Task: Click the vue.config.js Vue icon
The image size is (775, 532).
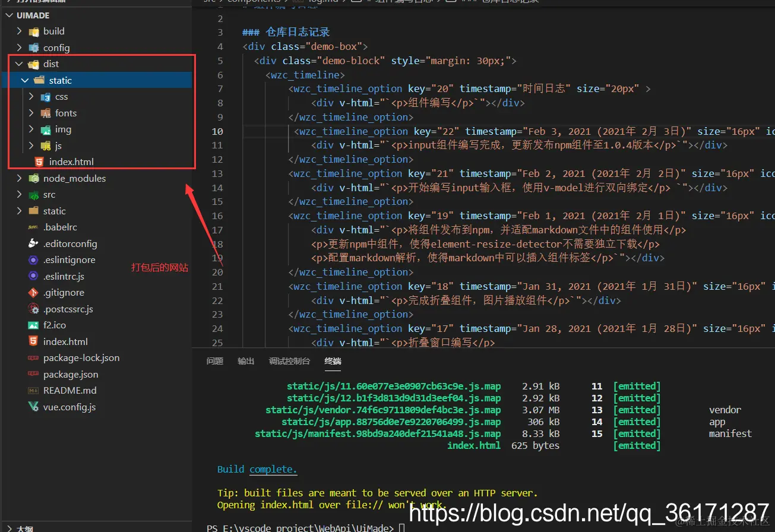Action: (x=34, y=407)
